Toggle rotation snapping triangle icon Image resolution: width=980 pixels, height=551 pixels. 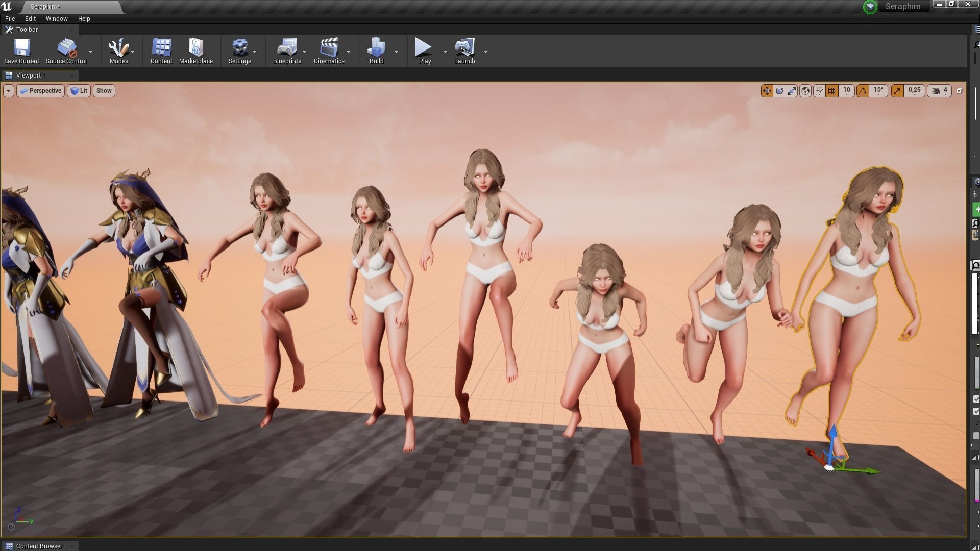click(x=863, y=91)
